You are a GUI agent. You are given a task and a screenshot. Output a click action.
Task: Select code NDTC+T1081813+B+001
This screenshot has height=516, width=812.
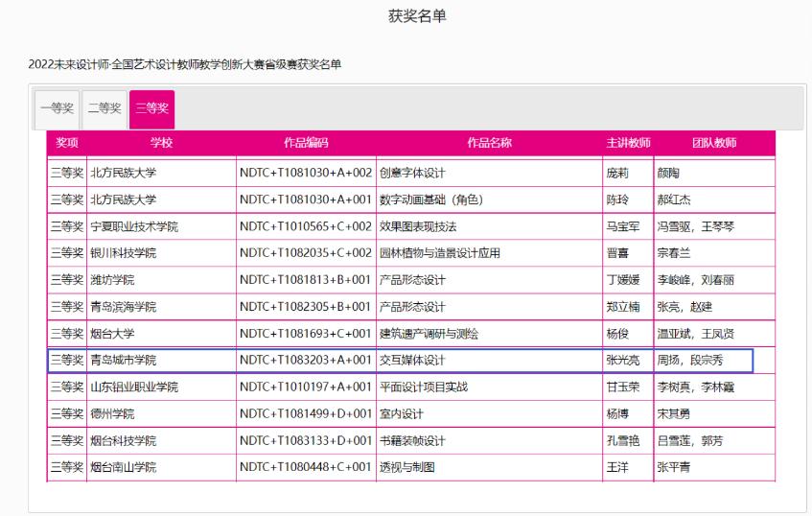coord(305,280)
